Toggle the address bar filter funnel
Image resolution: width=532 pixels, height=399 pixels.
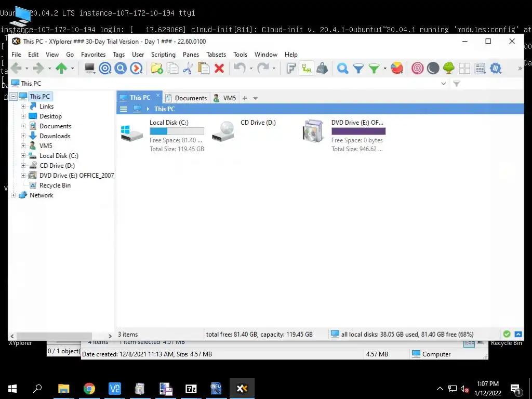pyautogui.click(x=457, y=84)
